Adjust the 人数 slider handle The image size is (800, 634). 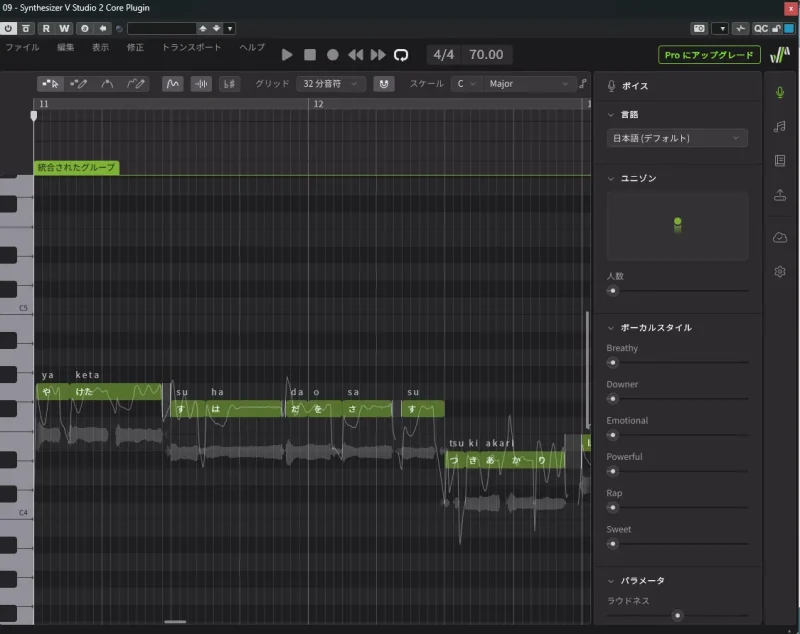point(613,291)
